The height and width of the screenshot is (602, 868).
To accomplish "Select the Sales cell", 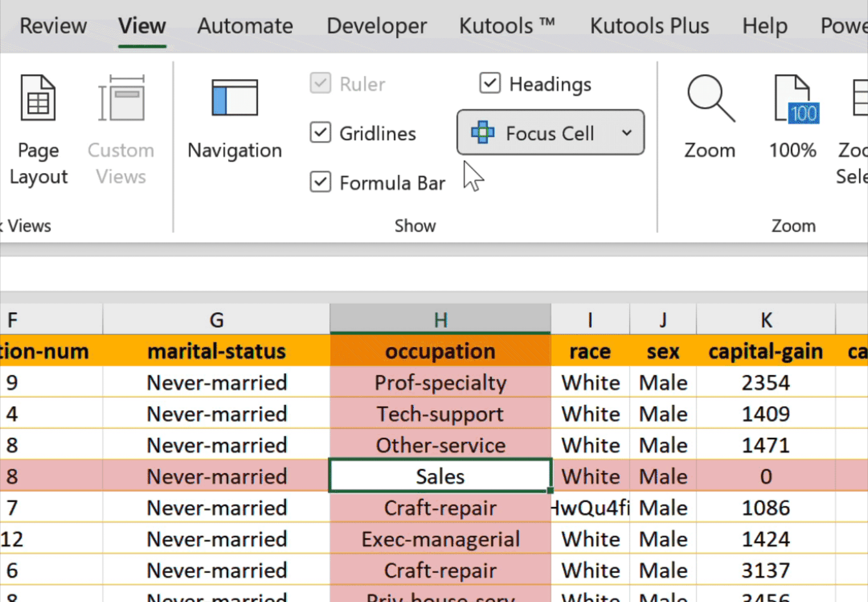I will (441, 476).
